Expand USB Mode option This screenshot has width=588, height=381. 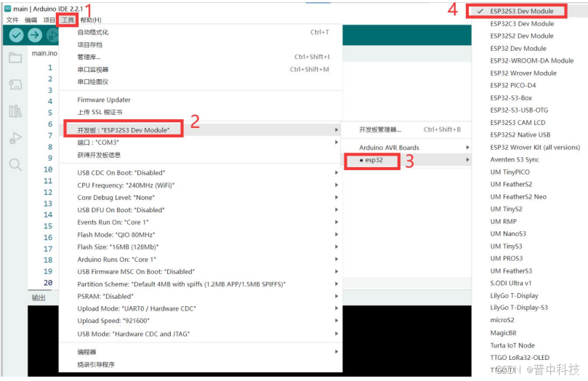[x=201, y=334]
